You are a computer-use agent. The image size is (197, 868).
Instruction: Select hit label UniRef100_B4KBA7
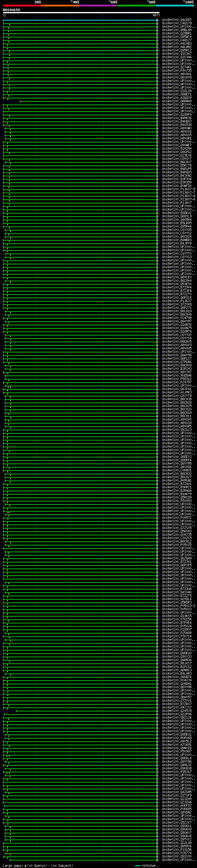[176, 122]
